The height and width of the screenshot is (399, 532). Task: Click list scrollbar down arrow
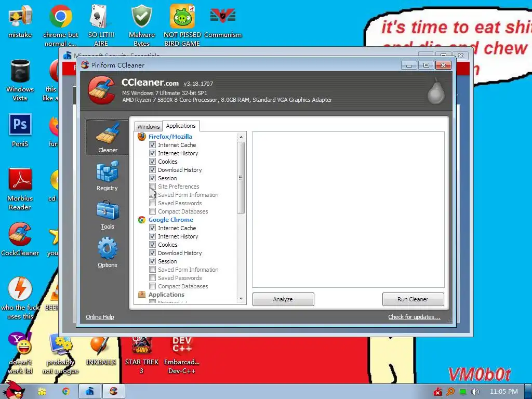pos(241,299)
